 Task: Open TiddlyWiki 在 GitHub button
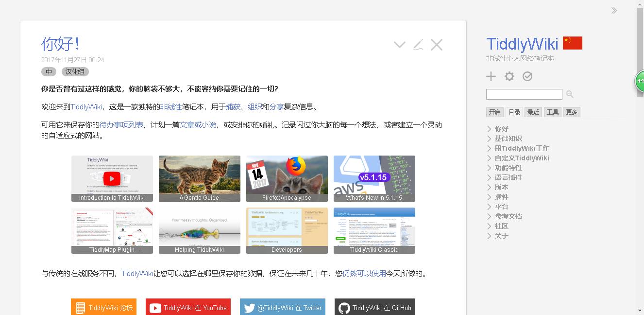[x=375, y=307]
